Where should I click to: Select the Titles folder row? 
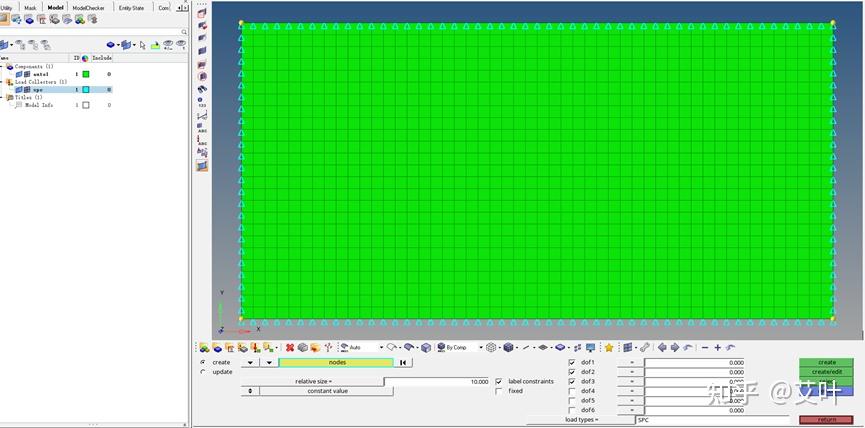pyautogui.click(x=28, y=97)
